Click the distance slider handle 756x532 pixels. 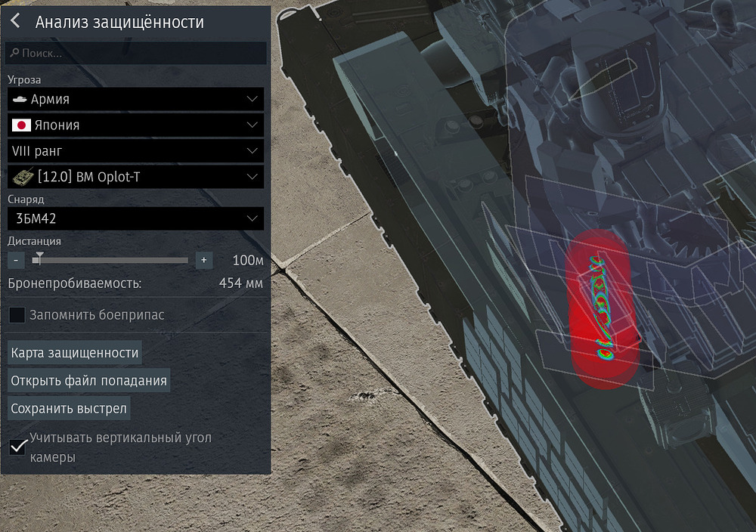pos(39,258)
